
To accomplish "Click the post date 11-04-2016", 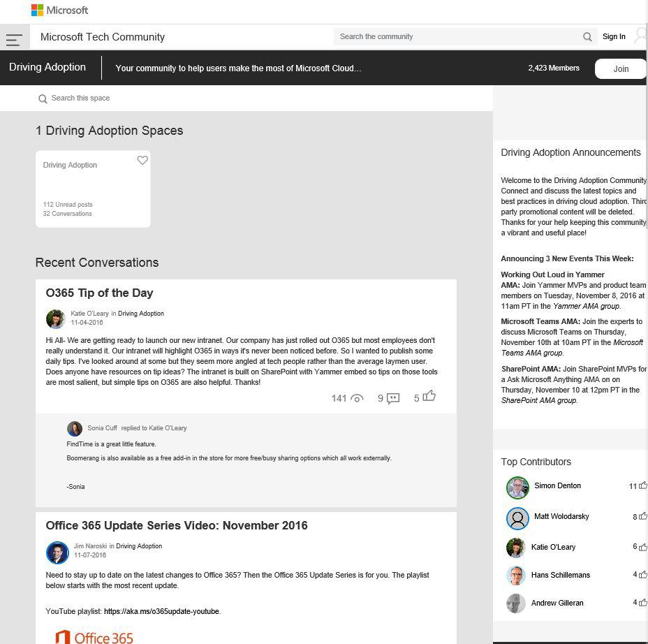I will tap(87, 323).
